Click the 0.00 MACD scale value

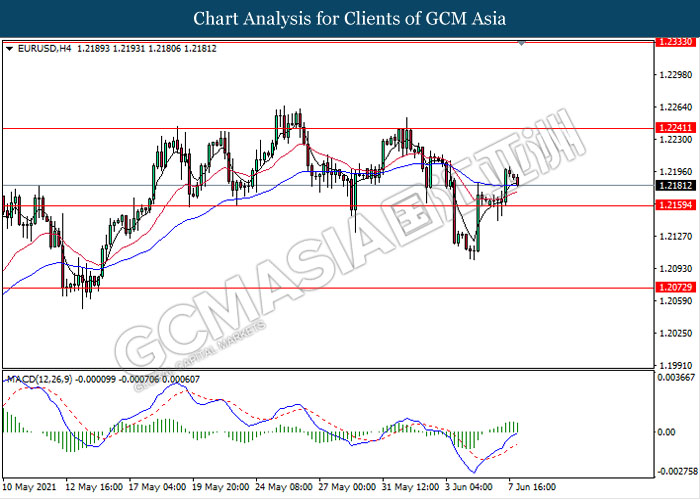[667, 432]
